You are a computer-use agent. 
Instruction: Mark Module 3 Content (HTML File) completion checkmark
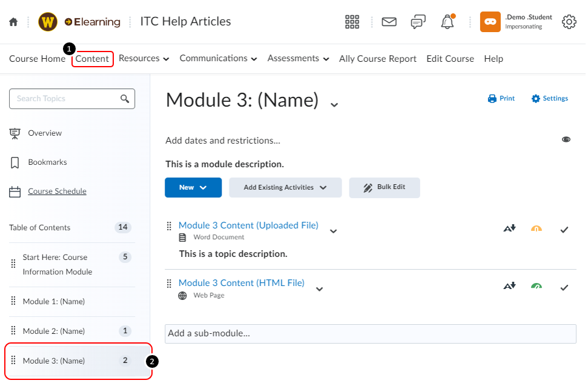tap(564, 287)
